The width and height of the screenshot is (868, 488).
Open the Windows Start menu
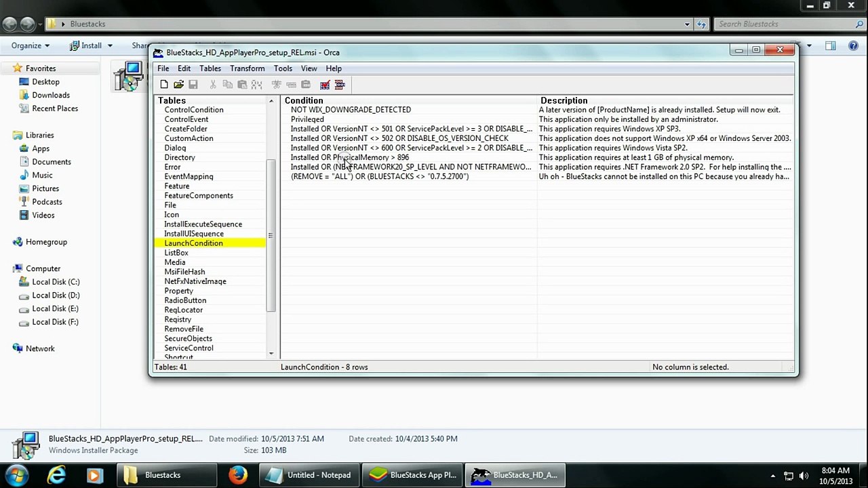pyautogui.click(x=16, y=474)
